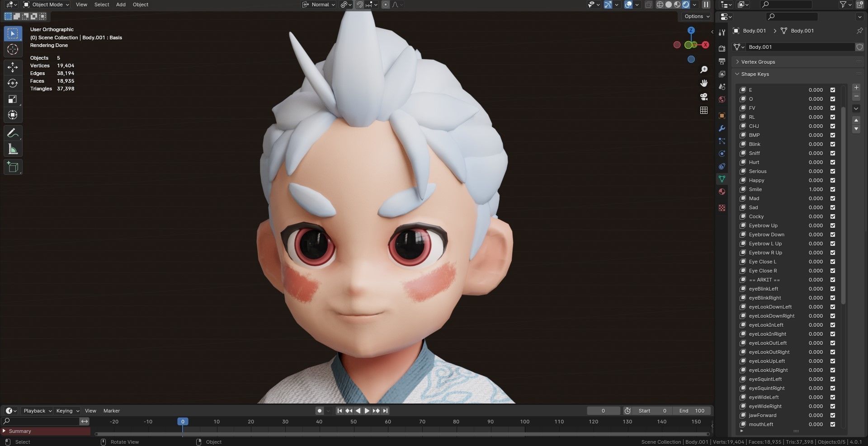Uncheck the Smile shape key checkbox

(833, 189)
